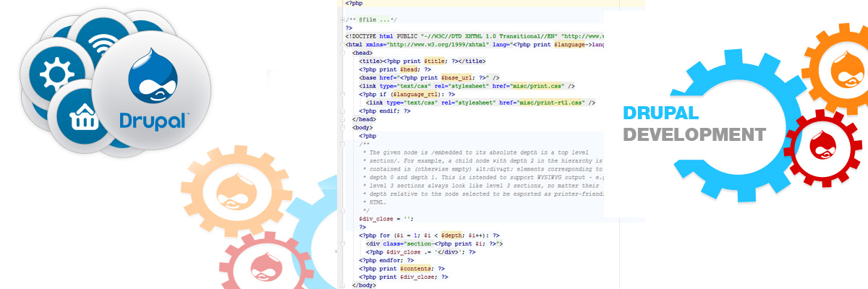Expand the folded @file comment block
The width and height of the screenshot is (868, 289).
pos(341,18)
